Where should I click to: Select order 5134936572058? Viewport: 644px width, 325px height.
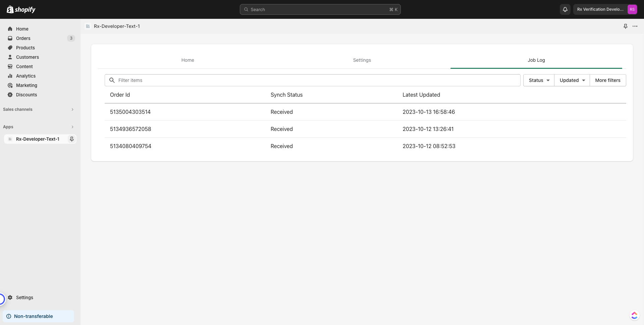point(130,129)
